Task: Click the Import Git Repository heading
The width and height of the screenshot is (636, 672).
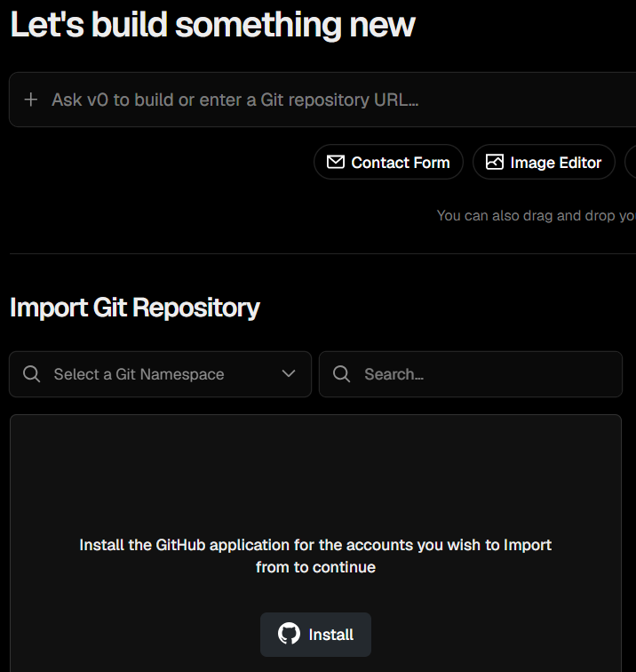Action: 134,308
